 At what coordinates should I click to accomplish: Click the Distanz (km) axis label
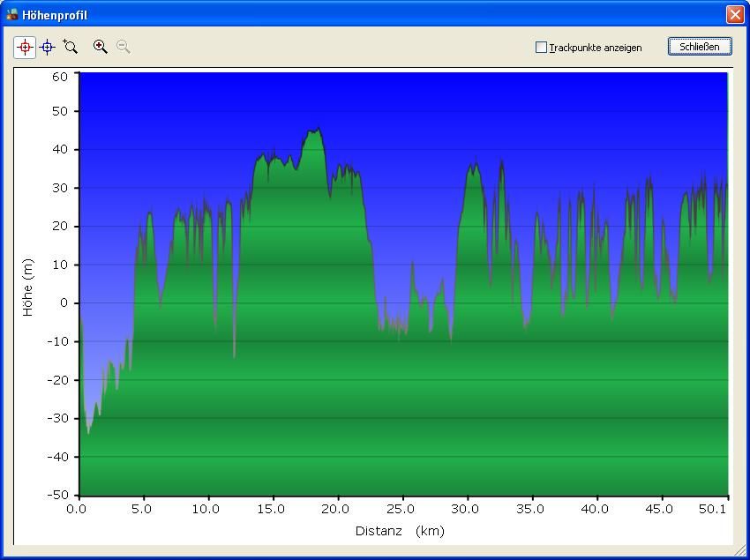[400, 531]
